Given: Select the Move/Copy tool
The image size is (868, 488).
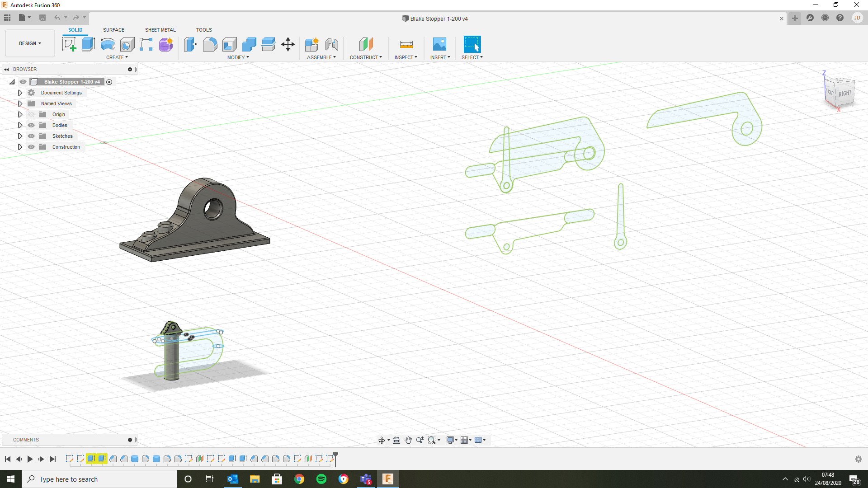Looking at the screenshot, I should click(288, 44).
